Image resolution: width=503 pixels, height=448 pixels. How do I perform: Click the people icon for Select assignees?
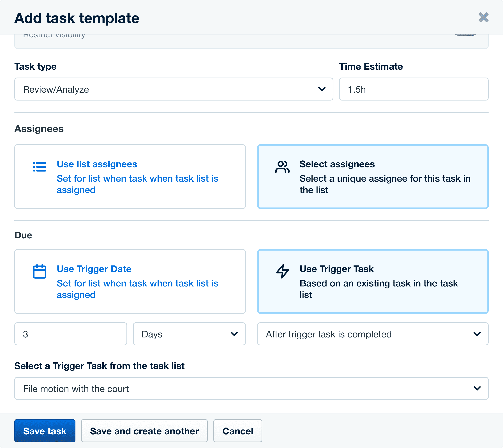282,167
